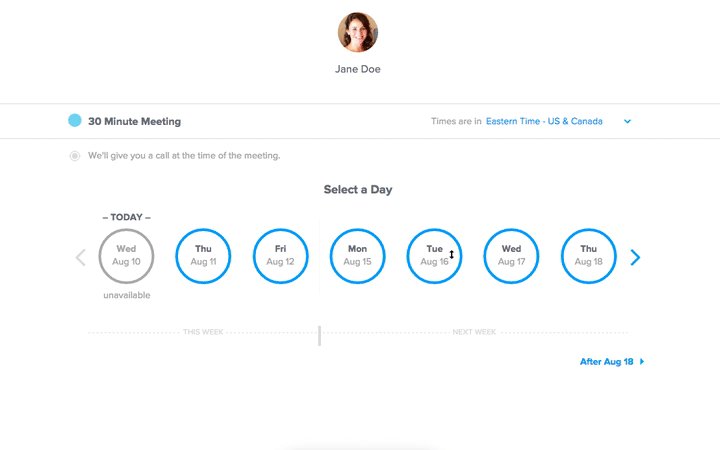
Task: Expand the timezone dropdown chevron
Action: (x=627, y=121)
